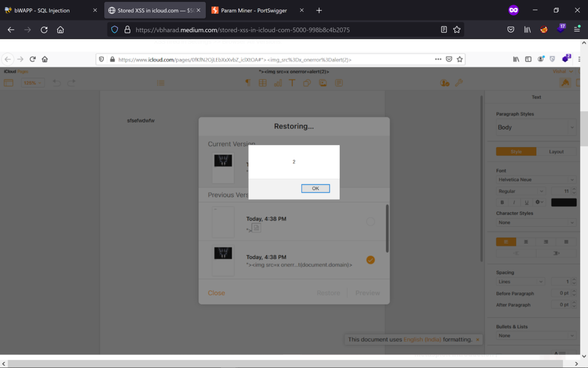Click the icloud.com URL in embedded browser
The width and height of the screenshot is (588, 368).
[235, 59]
